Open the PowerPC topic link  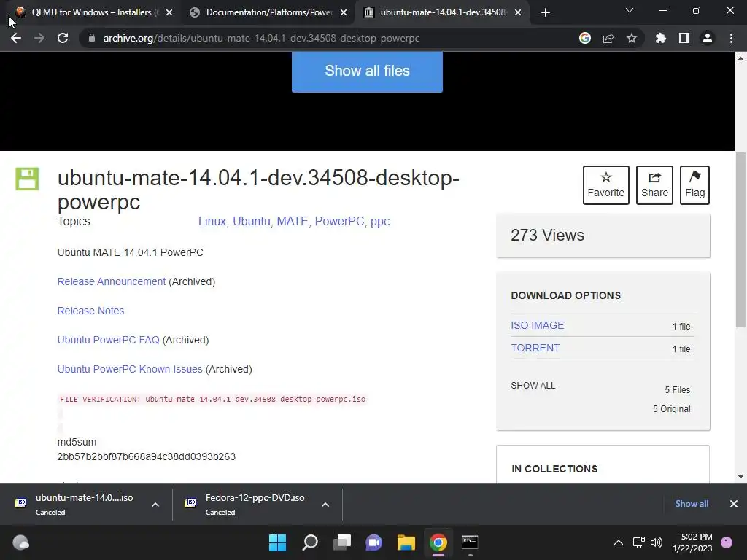[x=339, y=222]
